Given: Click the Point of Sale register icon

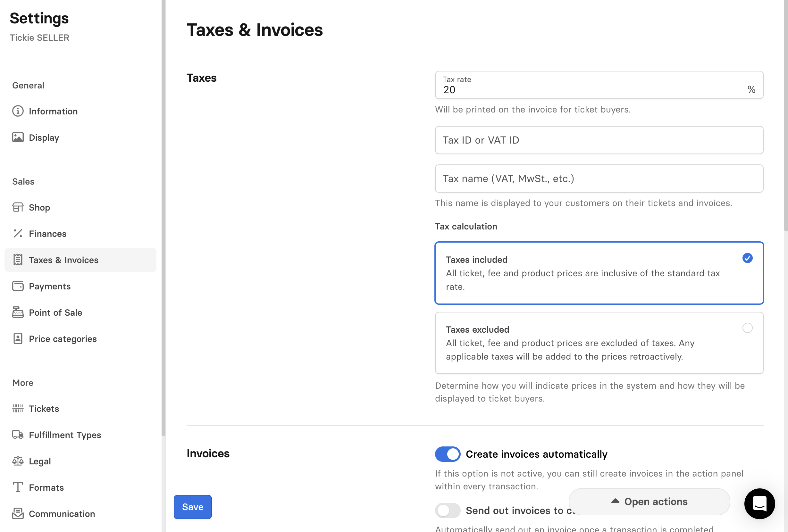Looking at the screenshot, I should point(18,312).
